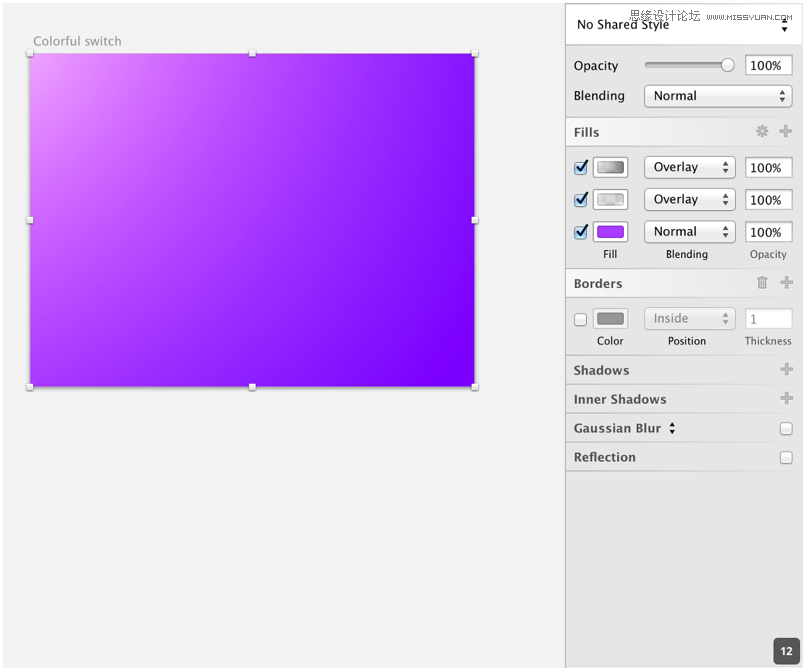Uncheck the Normal purple fill checkbox
This screenshot has width=803, height=671.
pos(581,232)
